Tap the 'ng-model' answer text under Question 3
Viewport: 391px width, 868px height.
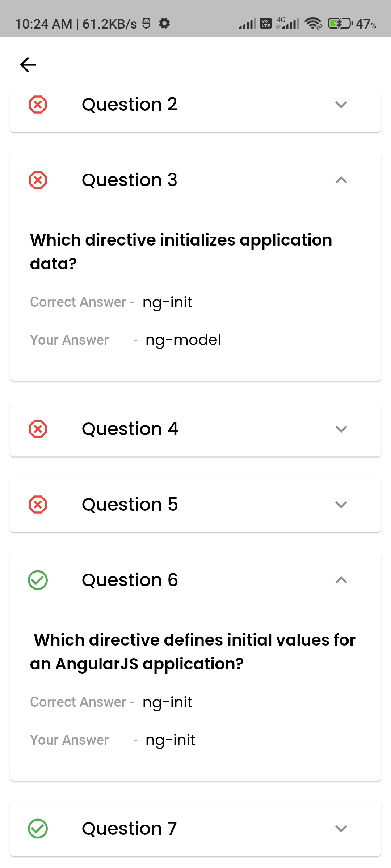pos(183,340)
